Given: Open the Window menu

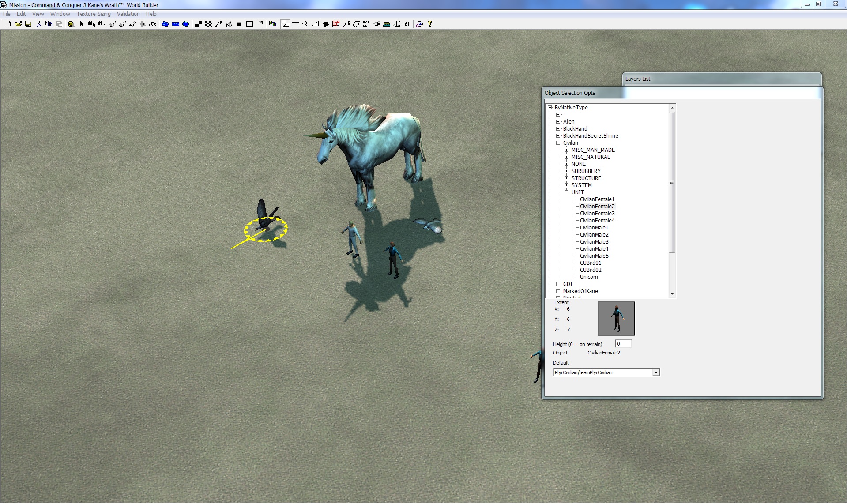Looking at the screenshot, I should point(60,14).
